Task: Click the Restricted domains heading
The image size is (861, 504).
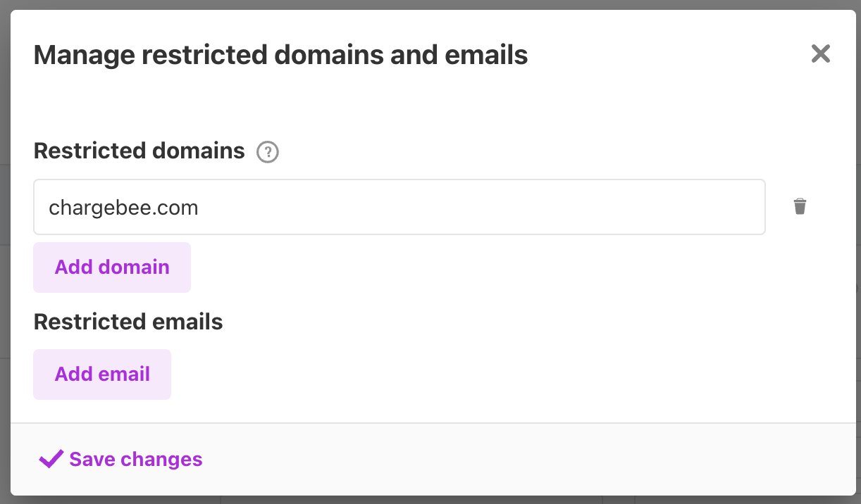Action: (x=139, y=151)
